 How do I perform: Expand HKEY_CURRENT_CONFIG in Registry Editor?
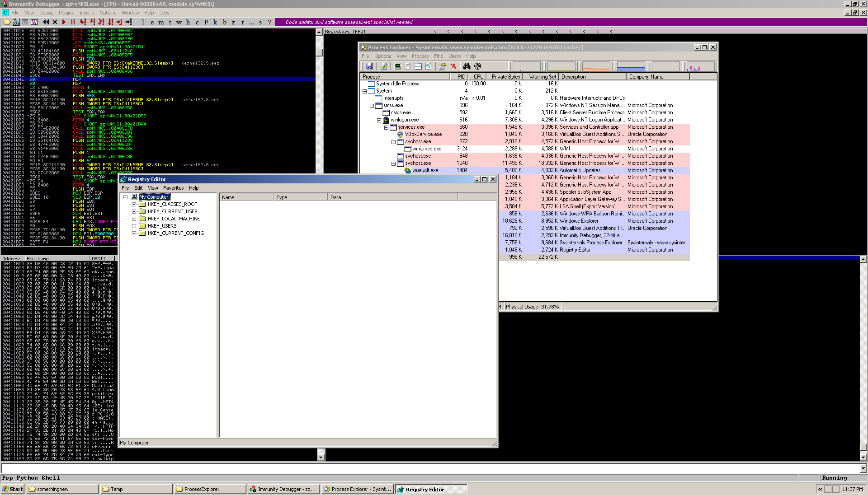coord(134,233)
